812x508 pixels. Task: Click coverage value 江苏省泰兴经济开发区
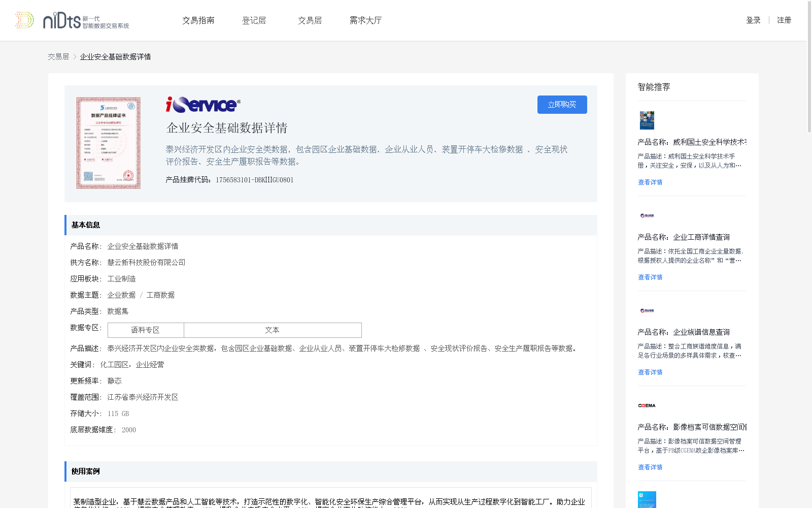pyautogui.click(x=143, y=397)
